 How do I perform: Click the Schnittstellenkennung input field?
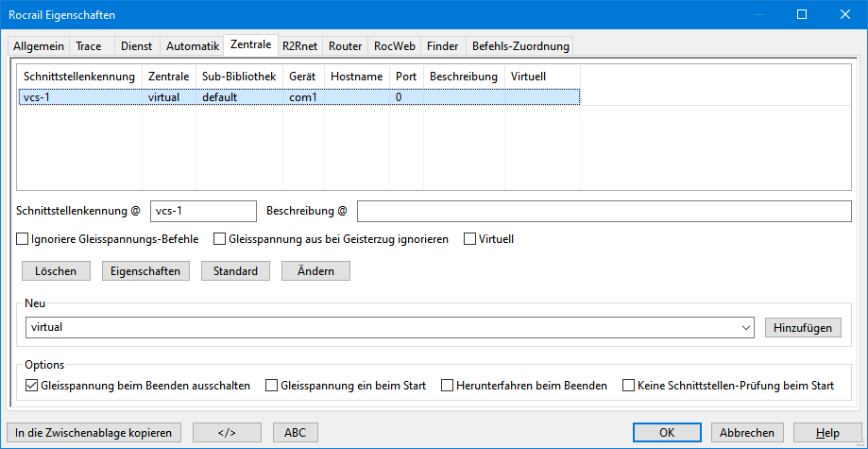coord(203,211)
